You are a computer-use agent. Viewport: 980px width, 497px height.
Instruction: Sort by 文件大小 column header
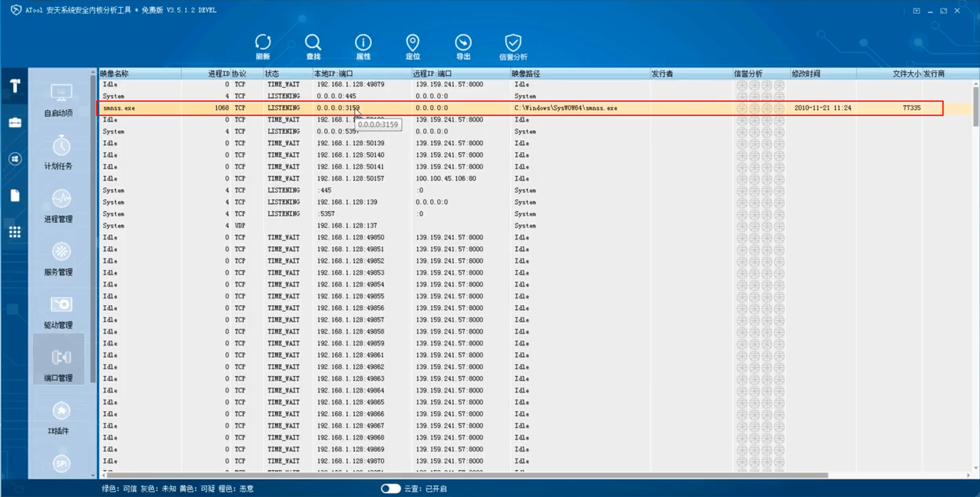[889, 74]
